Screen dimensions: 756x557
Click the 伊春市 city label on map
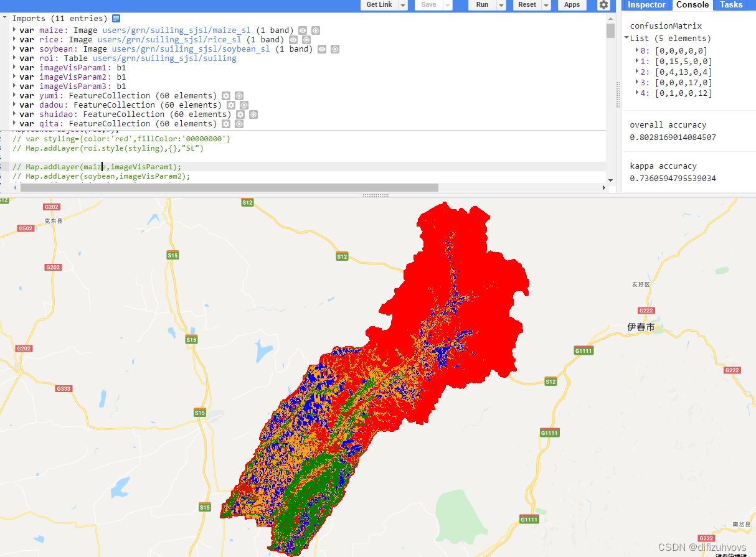coord(641,327)
